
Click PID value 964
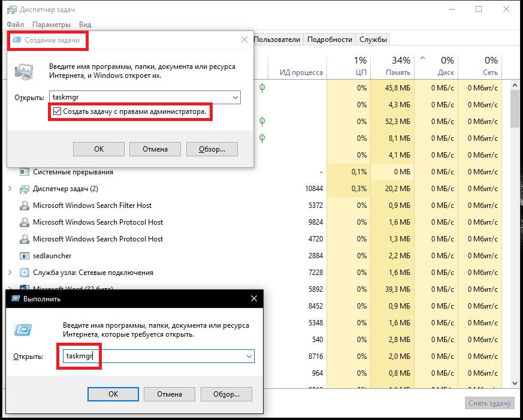pos(317,373)
